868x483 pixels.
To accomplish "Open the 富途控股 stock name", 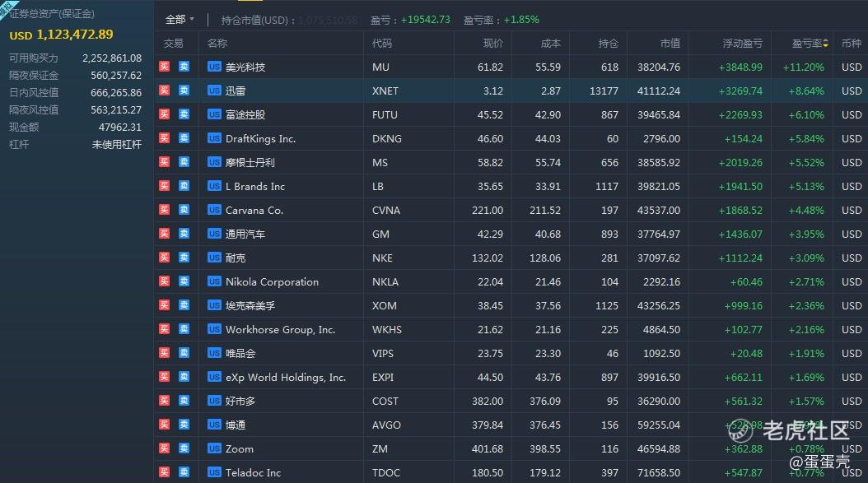I will click(245, 114).
